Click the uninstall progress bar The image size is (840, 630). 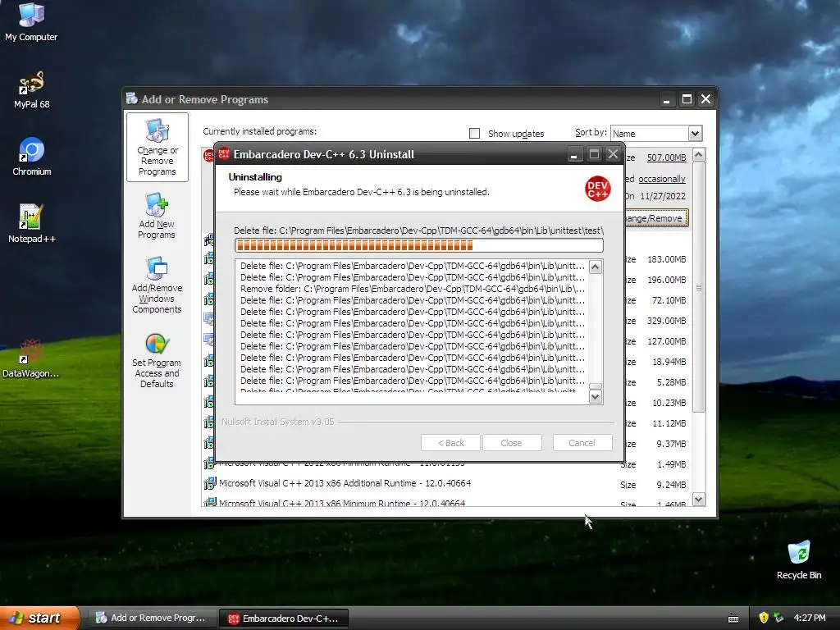click(419, 245)
